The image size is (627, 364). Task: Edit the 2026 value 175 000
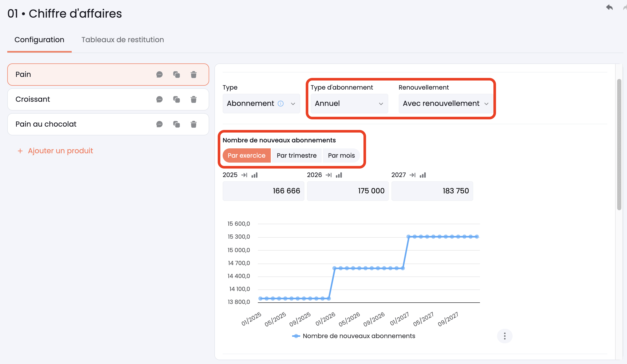click(348, 191)
